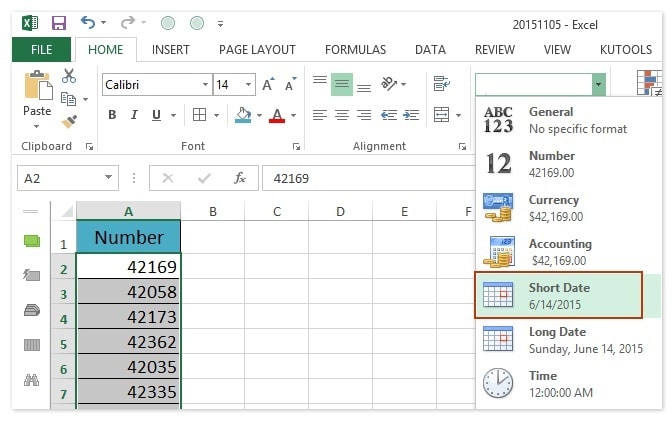Click the Merge & Center icon
Image resolution: width=672 pixels, height=421 pixels.
pyautogui.click(x=441, y=115)
